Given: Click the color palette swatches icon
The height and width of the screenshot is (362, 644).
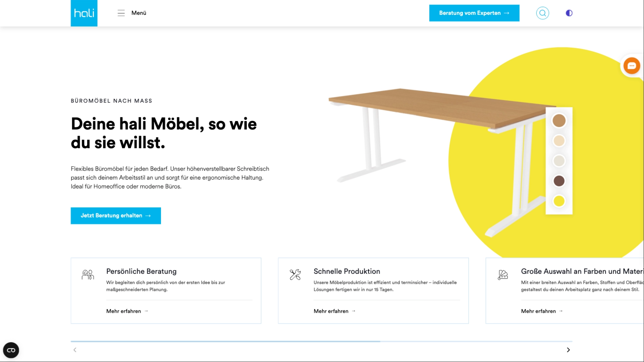Looking at the screenshot, I should click(x=502, y=275).
